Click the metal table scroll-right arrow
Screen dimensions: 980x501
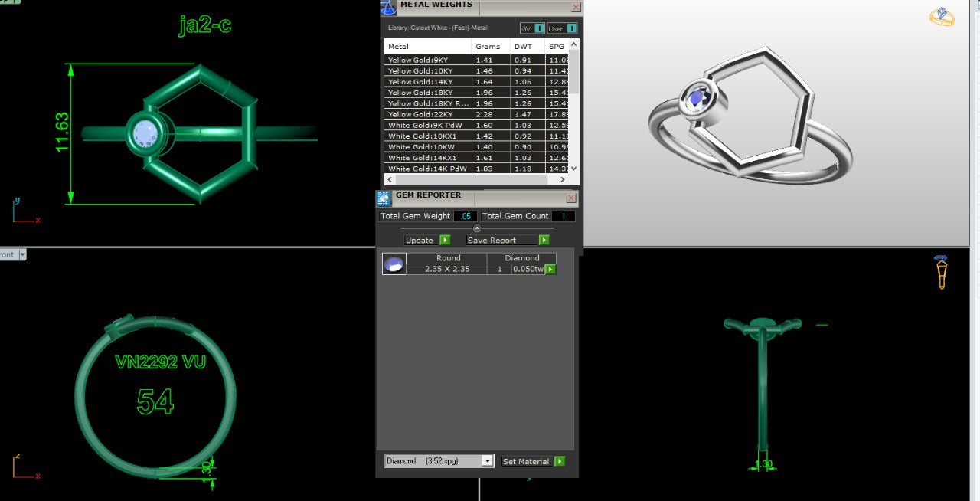click(563, 179)
